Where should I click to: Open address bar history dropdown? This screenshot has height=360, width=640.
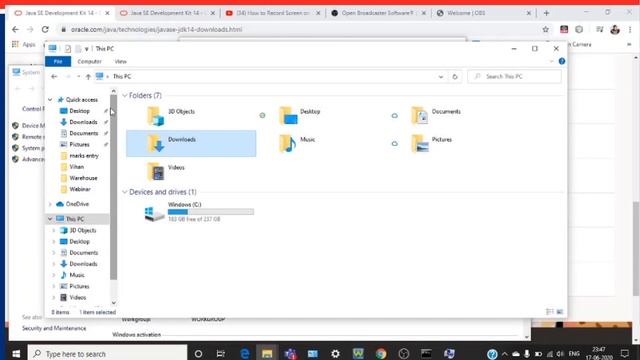[441, 76]
